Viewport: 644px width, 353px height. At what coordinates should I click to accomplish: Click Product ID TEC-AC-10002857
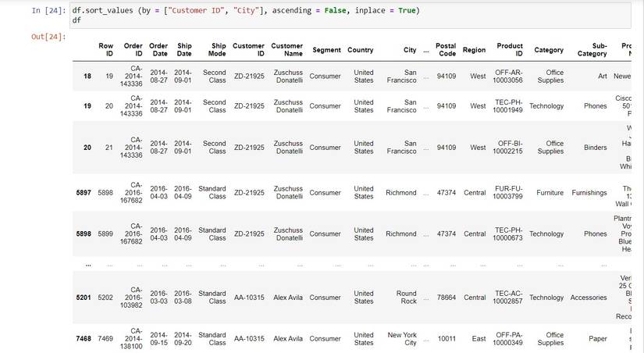coord(508,298)
